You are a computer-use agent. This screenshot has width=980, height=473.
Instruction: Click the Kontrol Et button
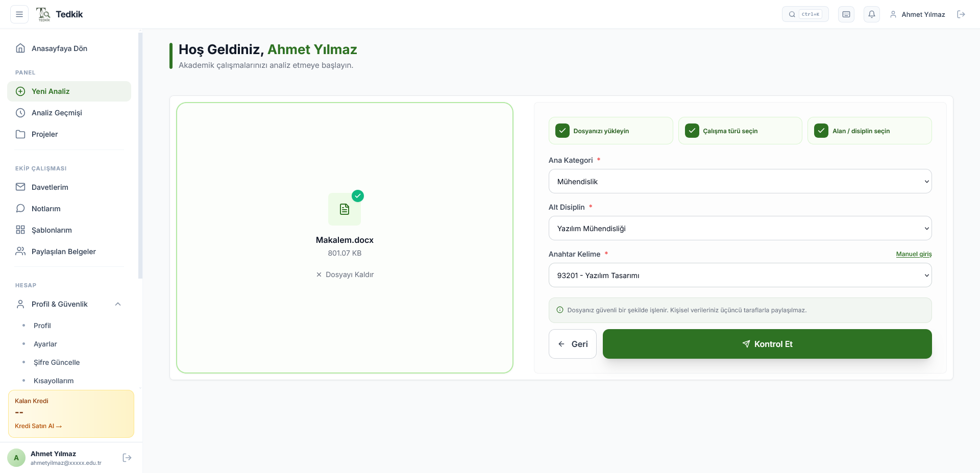coord(767,344)
